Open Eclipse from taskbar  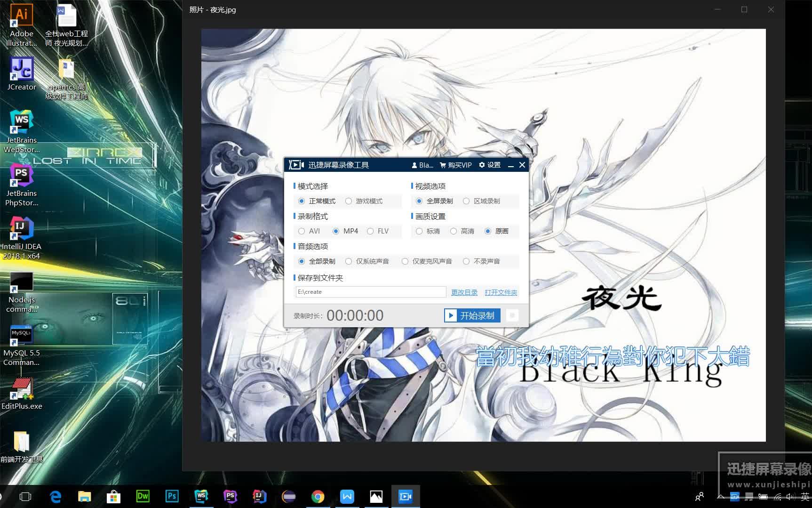tap(289, 496)
